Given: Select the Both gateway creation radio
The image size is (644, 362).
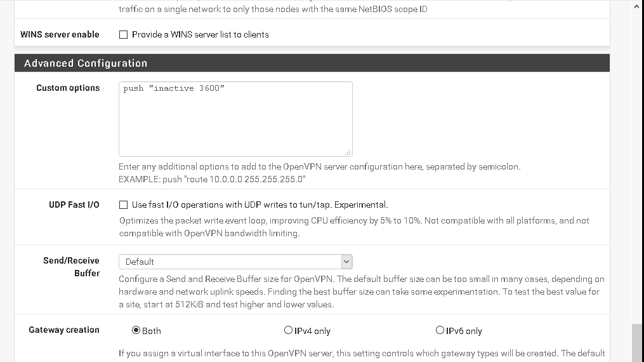Looking at the screenshot, I should pyautogui.click(x=136, y=330).
